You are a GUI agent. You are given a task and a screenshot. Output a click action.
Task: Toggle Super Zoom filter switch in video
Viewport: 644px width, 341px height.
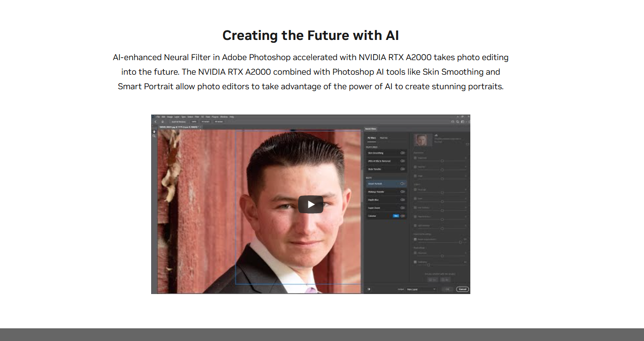(x=403, y=208)
